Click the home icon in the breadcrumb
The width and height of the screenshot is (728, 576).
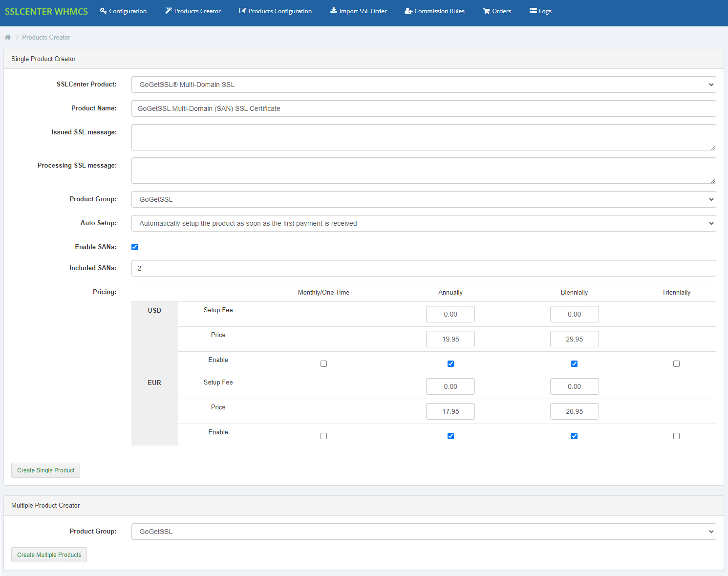pos(8,37)
